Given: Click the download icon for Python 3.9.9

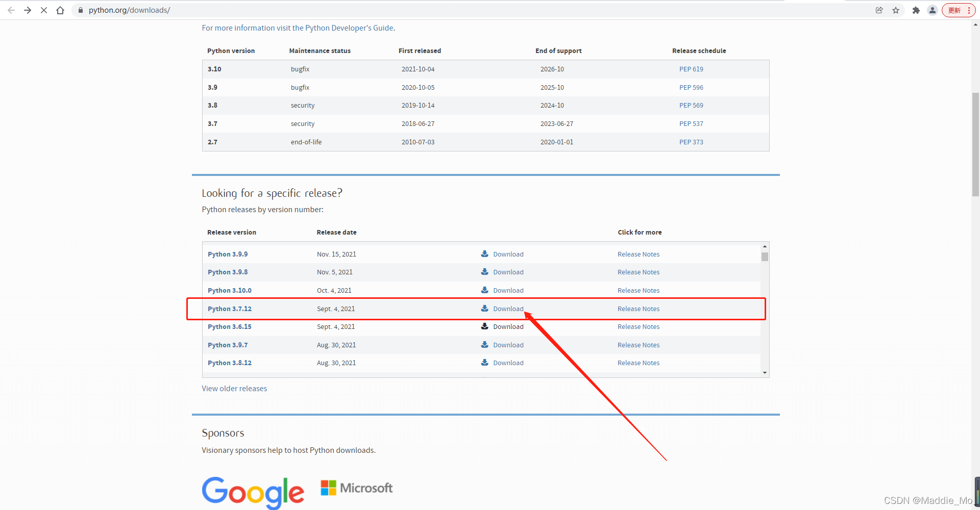Looking at the screenshot, I should tap(485, 253).
